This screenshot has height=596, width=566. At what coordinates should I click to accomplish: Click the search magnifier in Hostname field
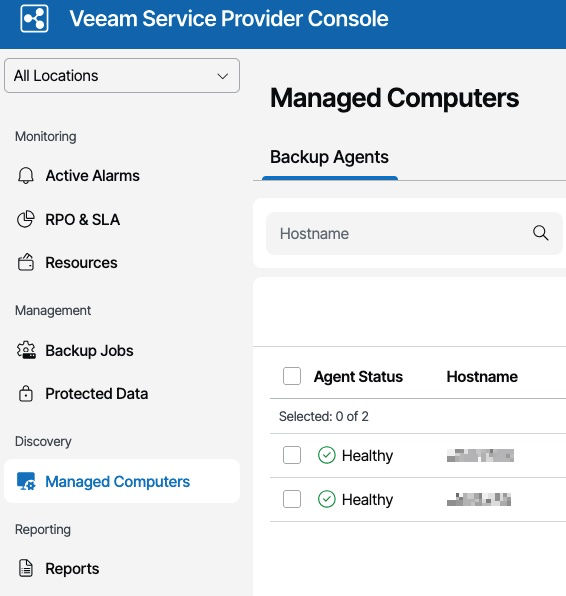pyautogui.click(x=540, y=233)
